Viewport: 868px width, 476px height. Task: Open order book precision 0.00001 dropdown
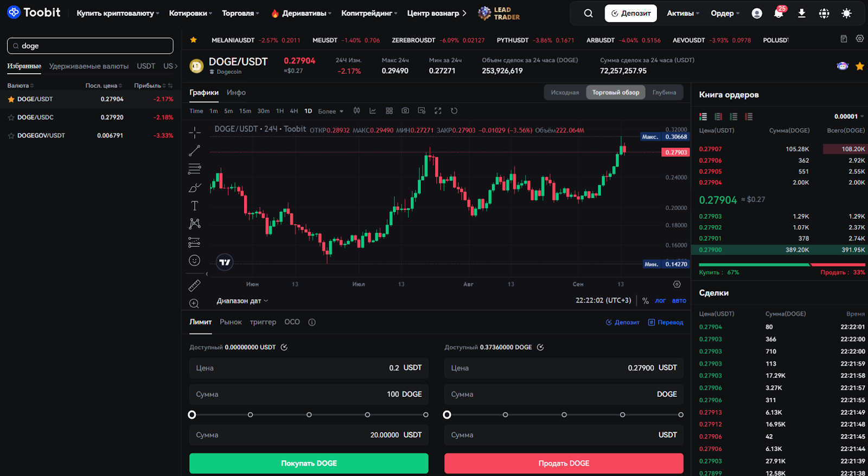849,116
